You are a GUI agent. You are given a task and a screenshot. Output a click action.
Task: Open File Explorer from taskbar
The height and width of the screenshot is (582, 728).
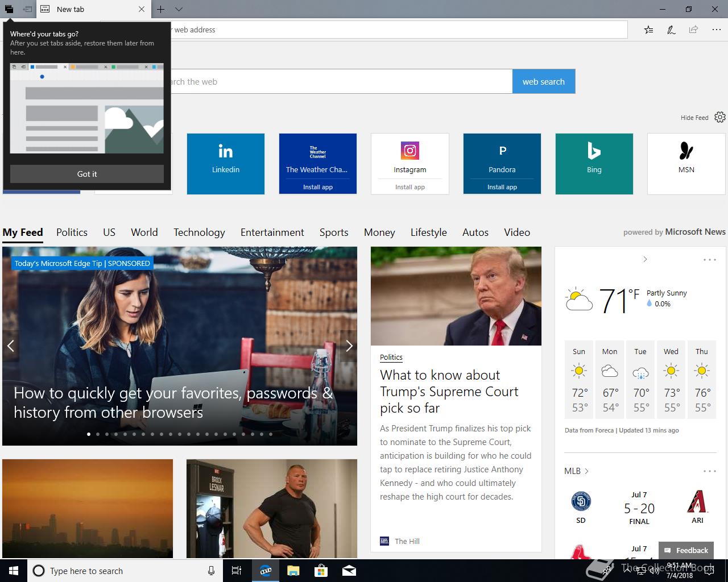[x=293, y=571]
